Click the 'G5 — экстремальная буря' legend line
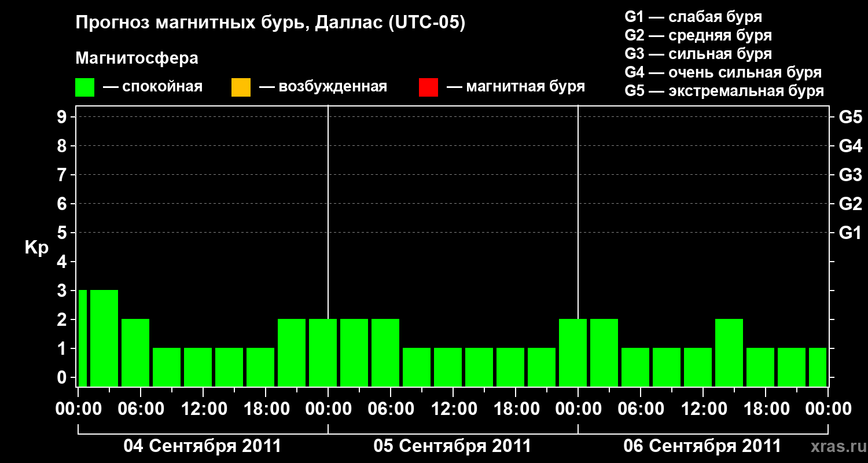 (724, 91)
